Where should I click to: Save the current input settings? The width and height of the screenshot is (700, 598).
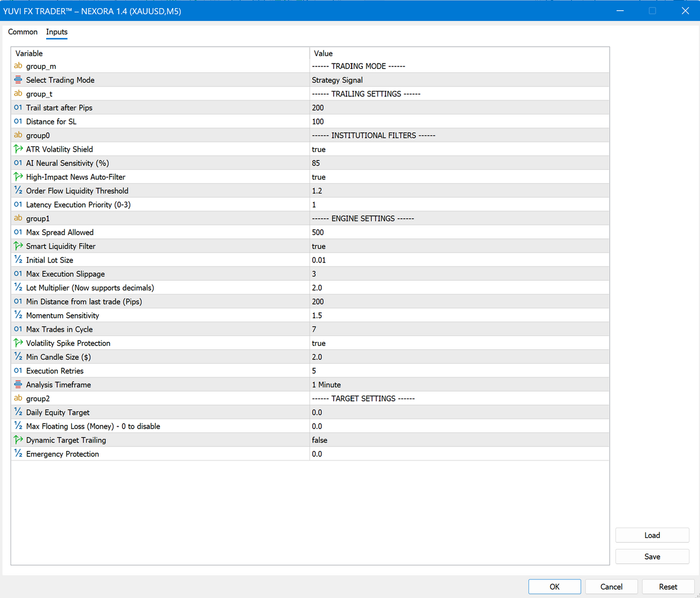click(652, 556)
